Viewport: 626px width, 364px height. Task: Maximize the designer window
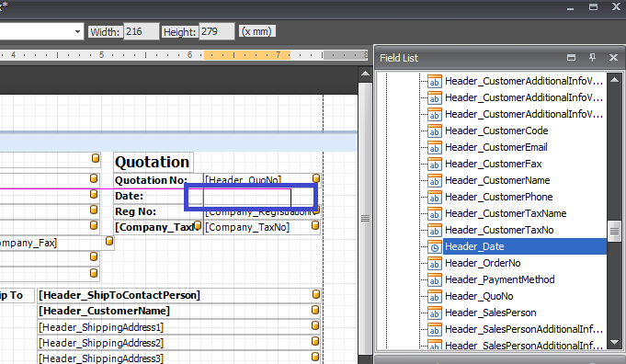point(593,6)
